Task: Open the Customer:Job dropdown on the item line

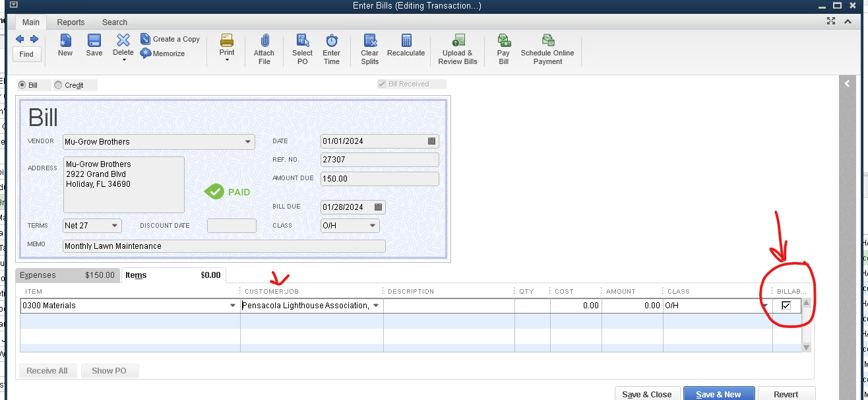Action: point(375,305)
